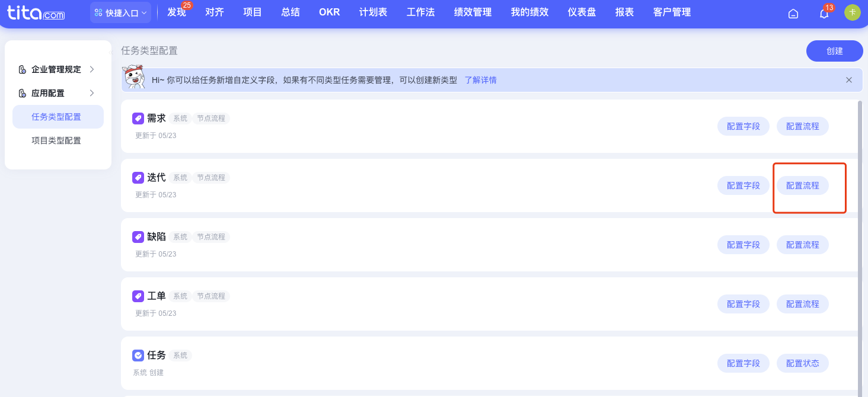The width and height of the screenshot is (868, 397).
Task: Select 项目类型配置 in the sidebar
Action: click(x=56, y=140)
